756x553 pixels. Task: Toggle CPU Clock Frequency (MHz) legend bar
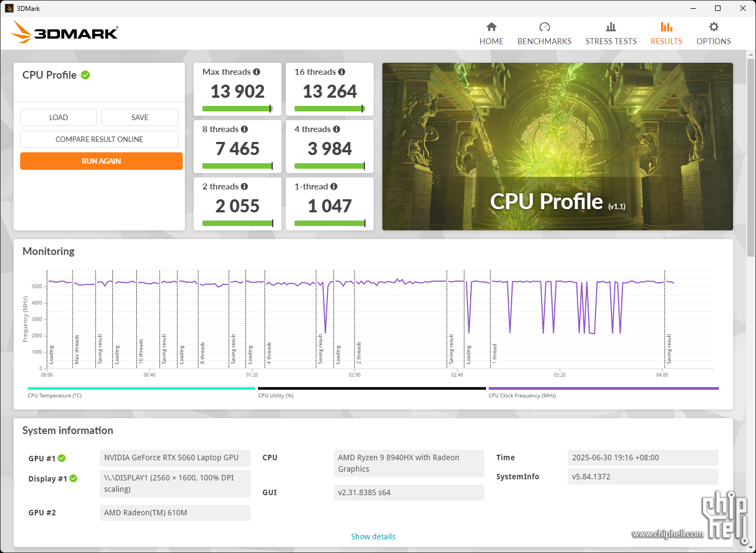point(604,389)
